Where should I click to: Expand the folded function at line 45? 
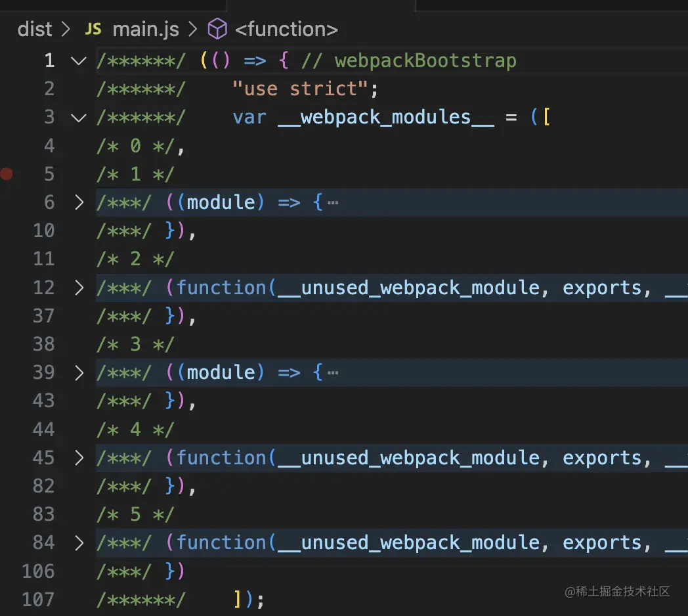(x=79, y=458)
